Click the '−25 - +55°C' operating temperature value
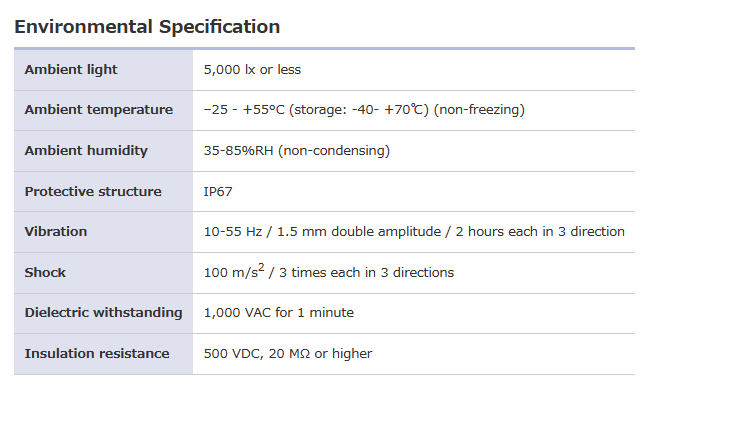This screenshot has width=732, height=431. pyautogui.click(x=243, y=110)
